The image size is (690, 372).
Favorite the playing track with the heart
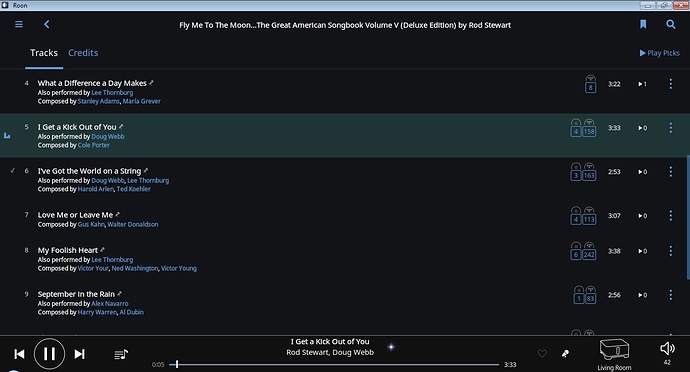pyautogui.click(x=542, y=353)
